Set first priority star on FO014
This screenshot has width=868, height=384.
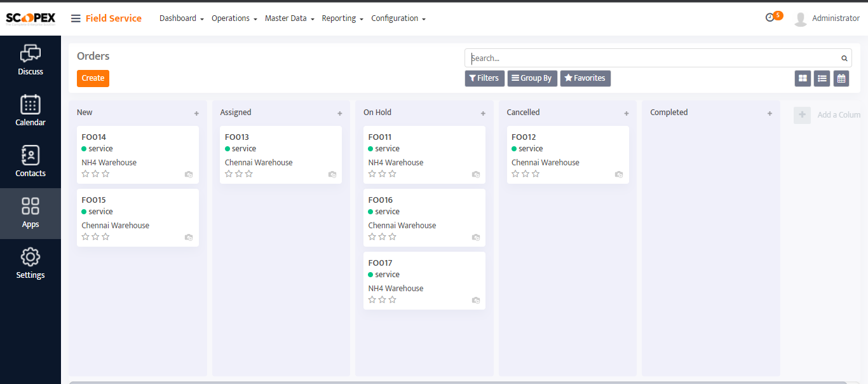(86, 174)
